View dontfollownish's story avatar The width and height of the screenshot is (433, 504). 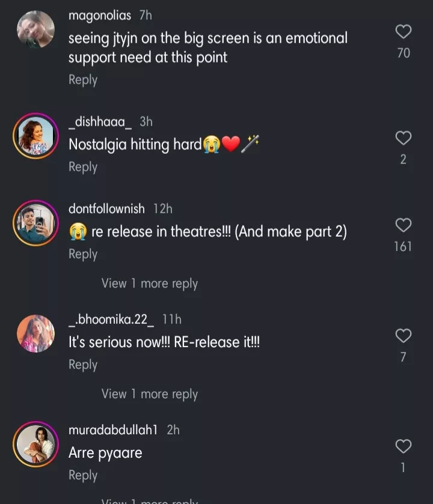(x=35, y=223)
